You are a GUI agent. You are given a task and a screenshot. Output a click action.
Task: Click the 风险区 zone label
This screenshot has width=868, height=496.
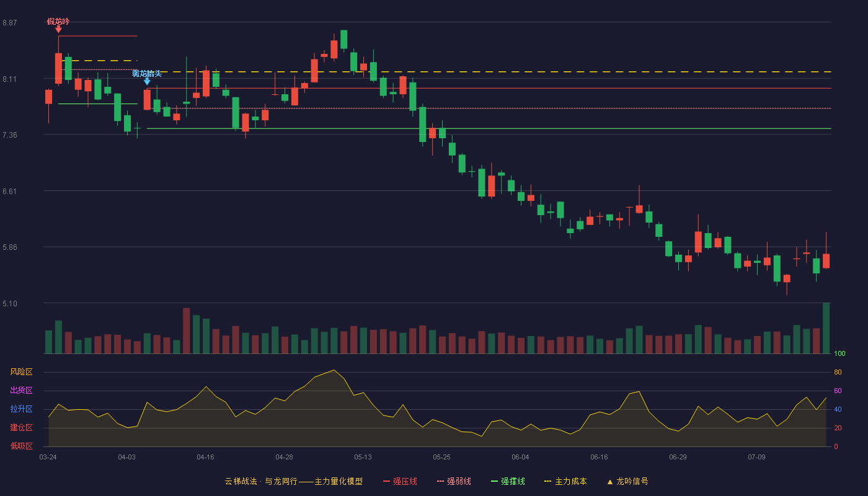pos(21,372)
